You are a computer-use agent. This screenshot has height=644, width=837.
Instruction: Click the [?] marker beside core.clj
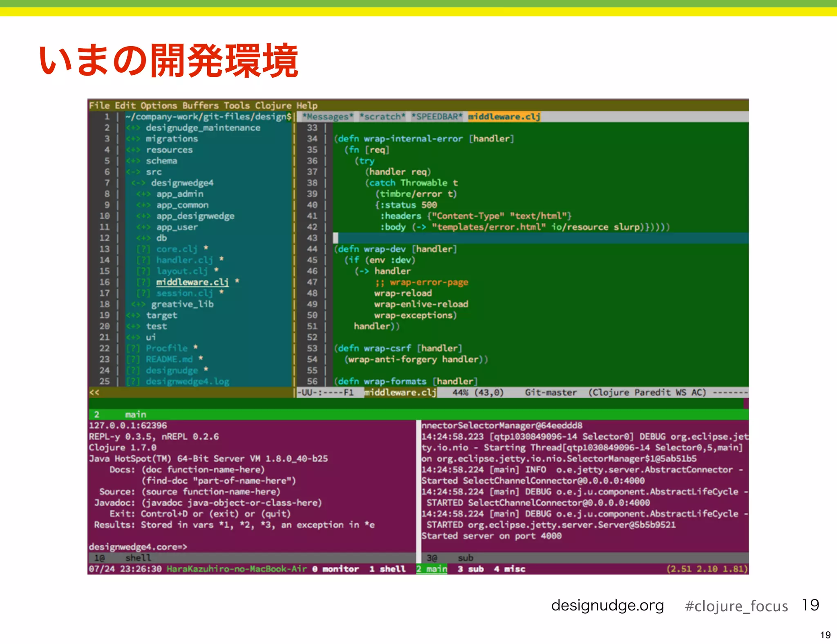pos(143,249)
